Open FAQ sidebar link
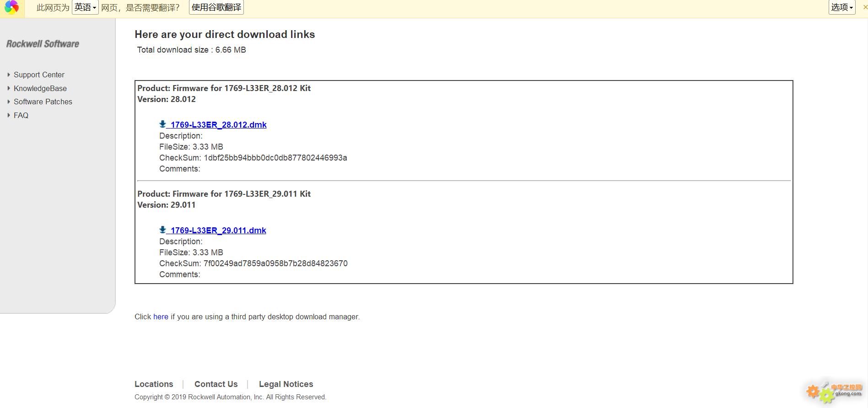 click(21, 115)
